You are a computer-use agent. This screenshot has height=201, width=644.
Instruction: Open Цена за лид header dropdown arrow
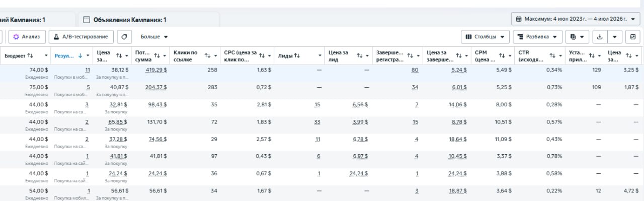point(367,55)
